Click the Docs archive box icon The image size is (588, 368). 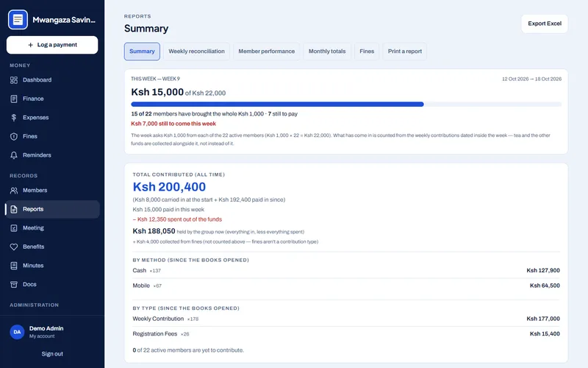point(14,284)
